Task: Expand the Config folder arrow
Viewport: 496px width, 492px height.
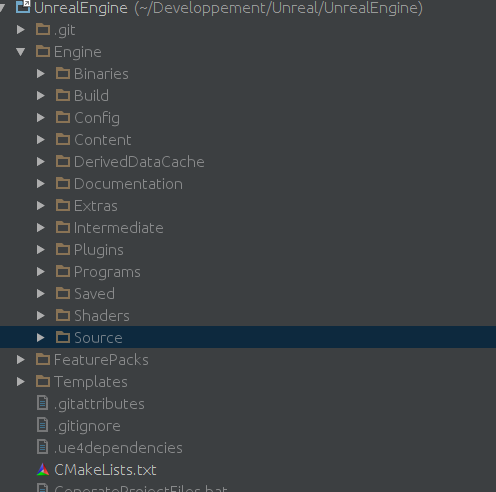Action: 41,117
